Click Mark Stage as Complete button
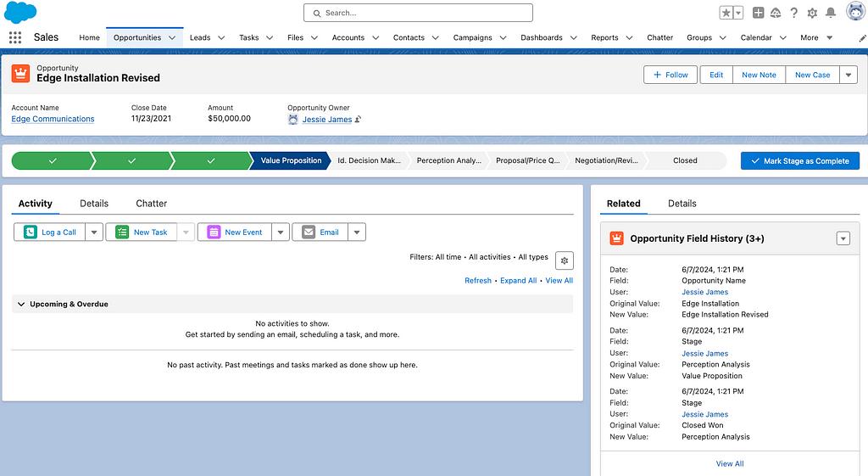Image resolution: width=868 pixels, height=476 pixels. pyautogui.click(x=799, y=160)
